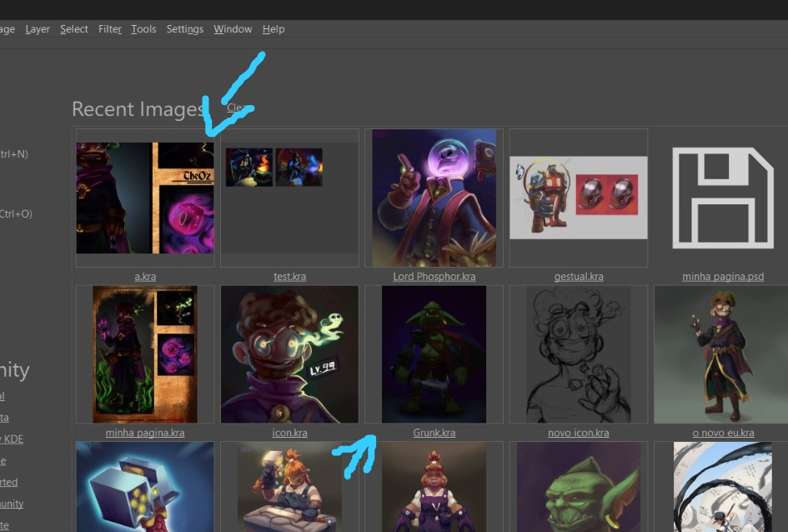Open the icon.kra thumbnail with LV.99 sign
788x532 pixels.
click(x=289, y=354)
